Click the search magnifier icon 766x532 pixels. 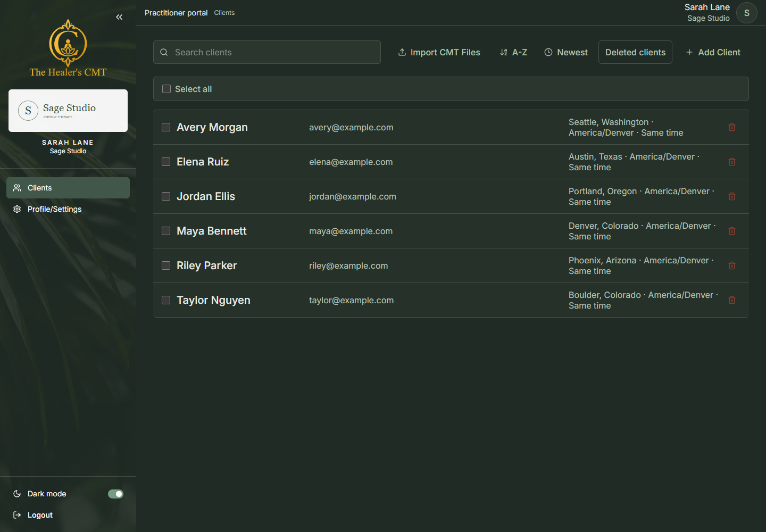164,52
